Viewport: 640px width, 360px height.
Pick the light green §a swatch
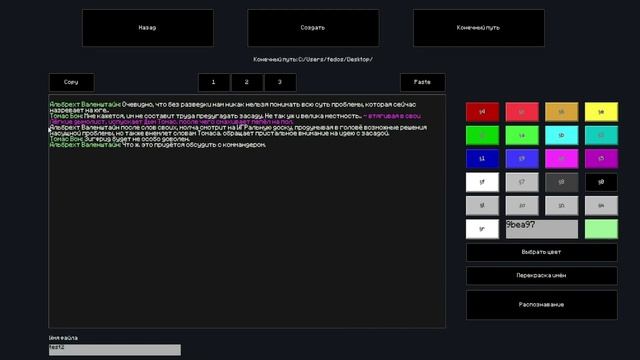(522, 135)
